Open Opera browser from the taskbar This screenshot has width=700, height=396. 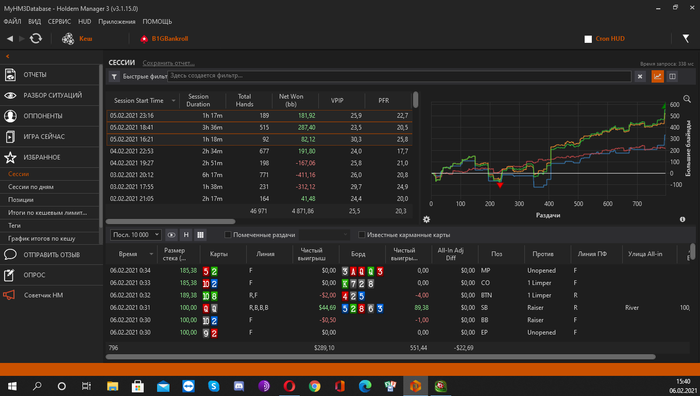289,386
